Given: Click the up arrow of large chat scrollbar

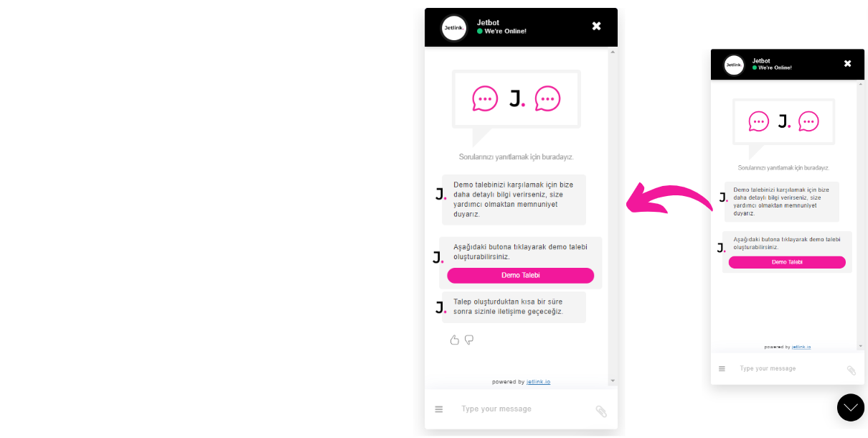Looking at the screenshot, I should pyautogui.click(x=613, y=52).
